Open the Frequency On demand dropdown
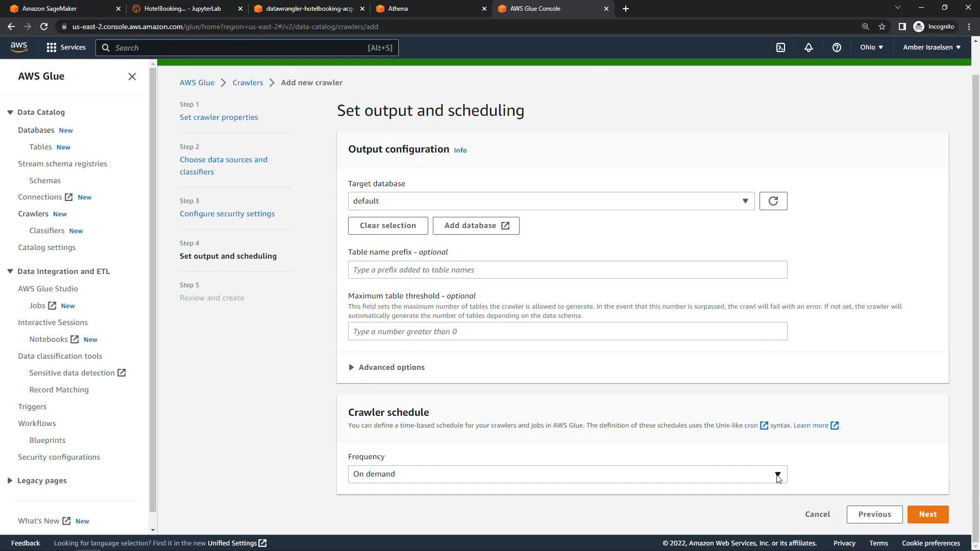 coord(567,474)
